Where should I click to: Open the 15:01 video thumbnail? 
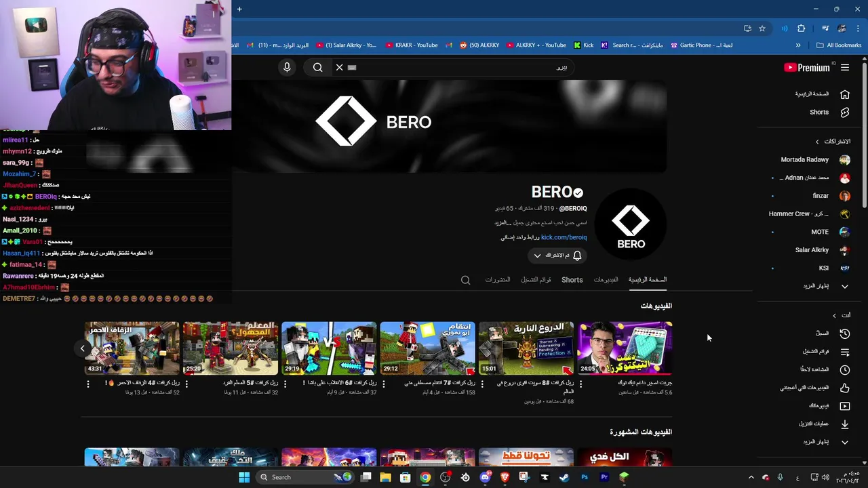click(526, 348)
